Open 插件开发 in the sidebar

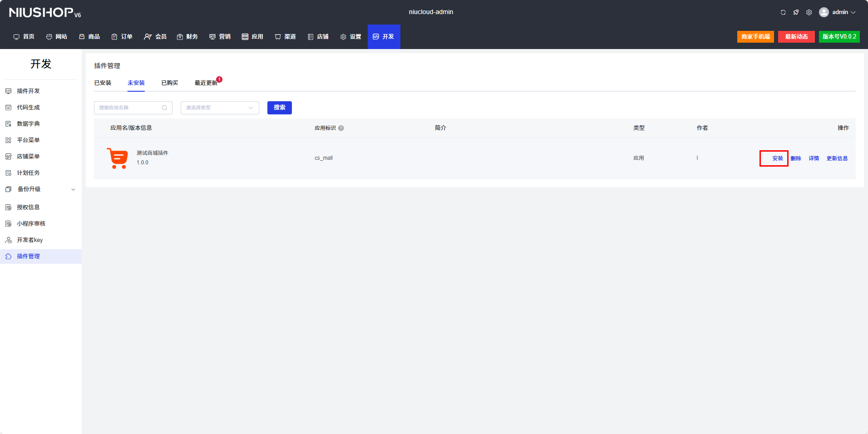28,91
